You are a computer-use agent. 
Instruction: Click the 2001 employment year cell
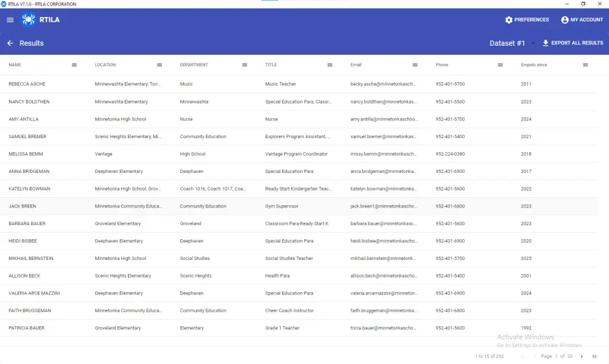[526, 276]
